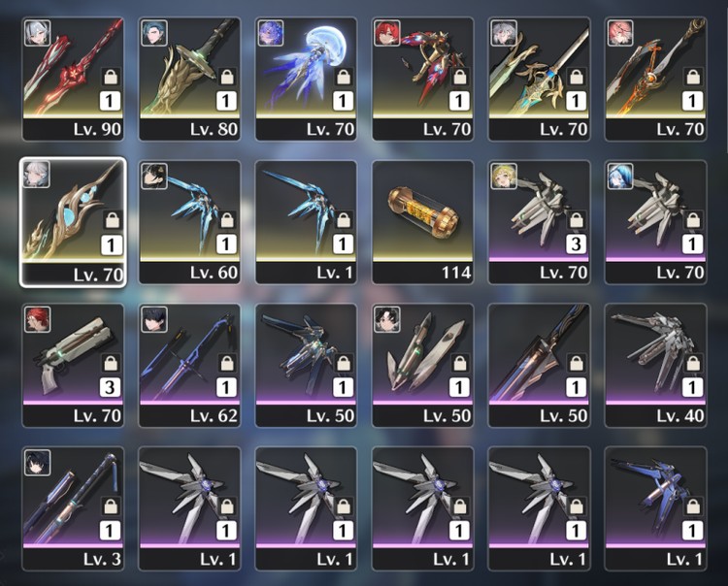The image size is (728, 586).
Task: Toggle lock icon on the Lv. 90 sword
Action: point(111,77)
